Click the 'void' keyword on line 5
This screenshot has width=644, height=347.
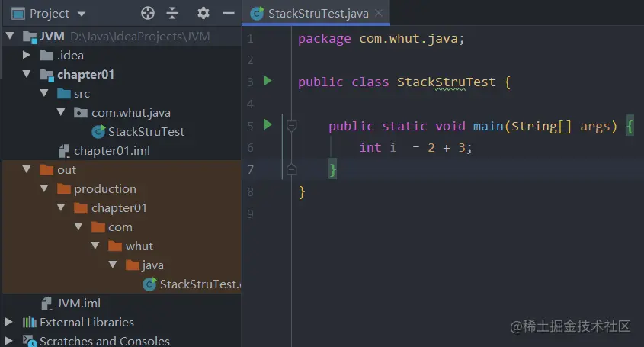pos(450,126)
